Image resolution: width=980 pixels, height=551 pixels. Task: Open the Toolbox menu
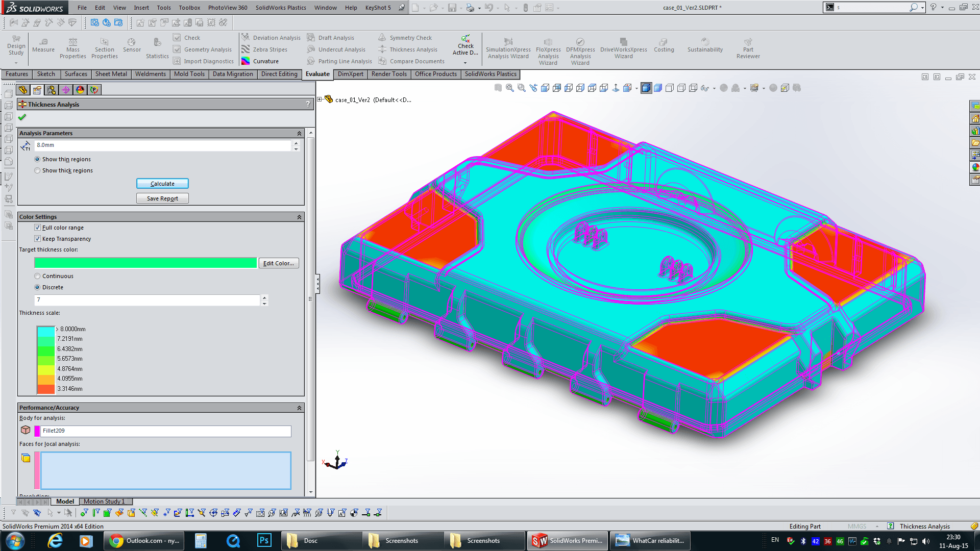pyautogui.click(x=189, y=8)
